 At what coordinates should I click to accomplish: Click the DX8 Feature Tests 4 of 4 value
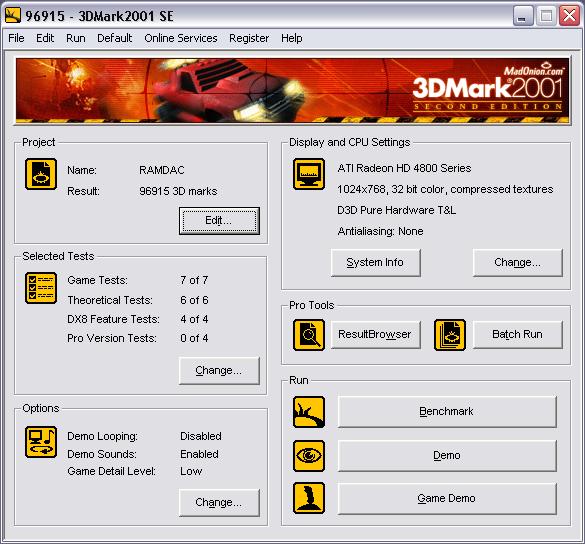point(194,319)
